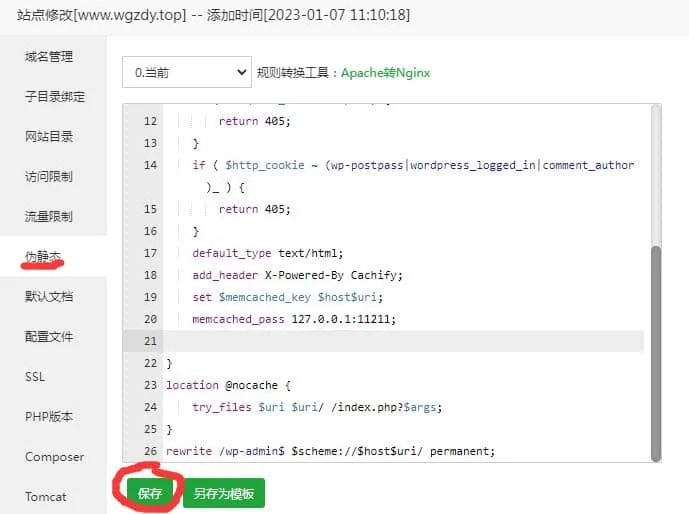Click line number 23 in gutter
689x514 pixels.
[x=150, y=385]
